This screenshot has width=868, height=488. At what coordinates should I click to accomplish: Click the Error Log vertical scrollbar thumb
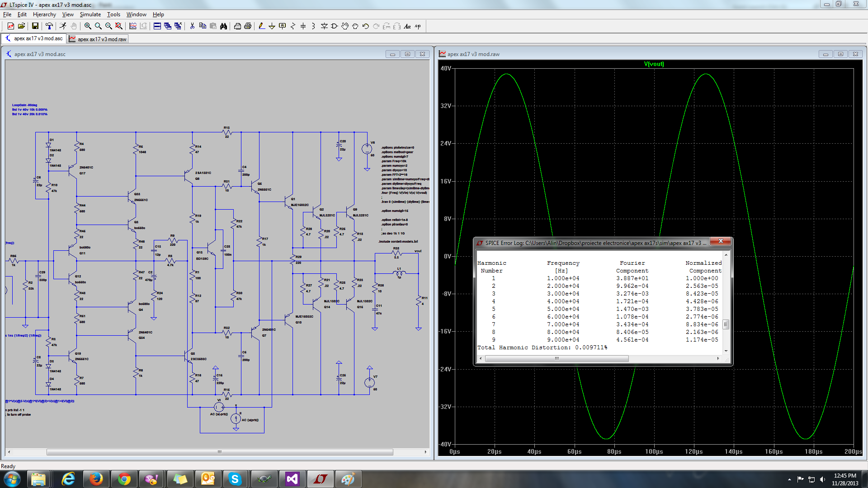coord(726,324)
